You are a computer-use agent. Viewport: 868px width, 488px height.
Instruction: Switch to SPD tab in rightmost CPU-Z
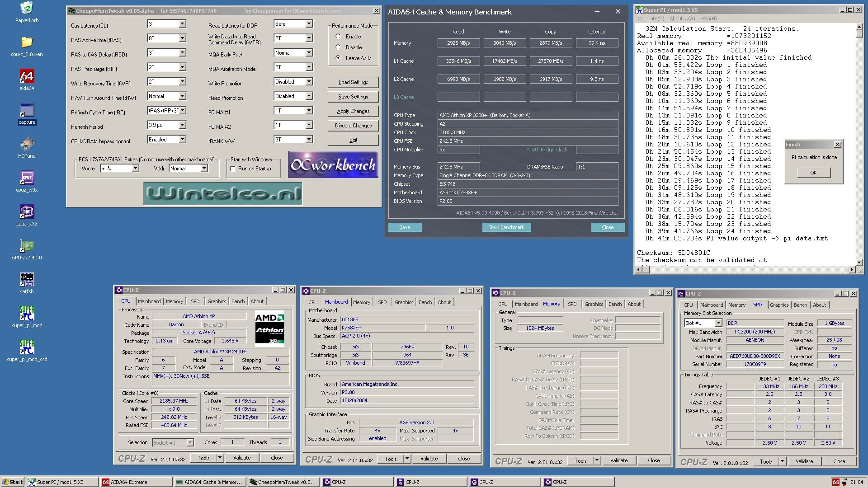(x=757, y=304)
